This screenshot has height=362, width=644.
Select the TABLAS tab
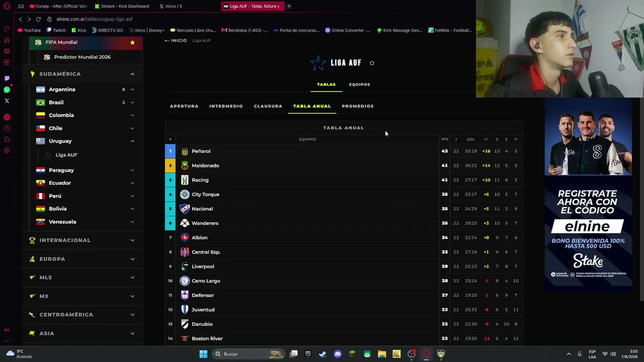click(x=326, y=84)
